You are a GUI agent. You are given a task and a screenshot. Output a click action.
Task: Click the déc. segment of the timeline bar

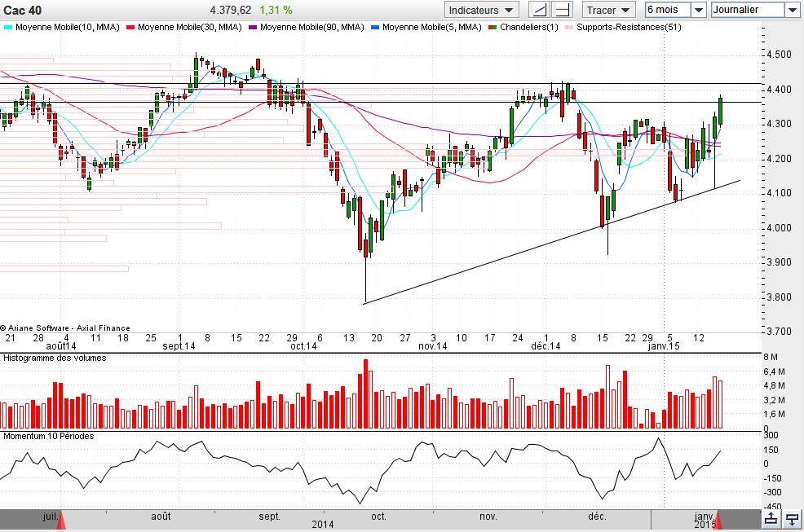(x=597, y=517)
